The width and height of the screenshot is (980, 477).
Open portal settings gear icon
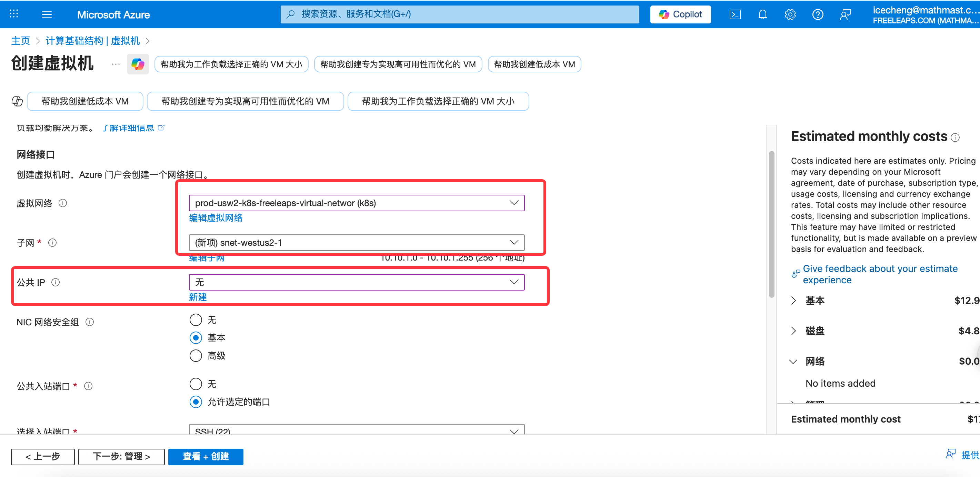(x=790, y=14)
